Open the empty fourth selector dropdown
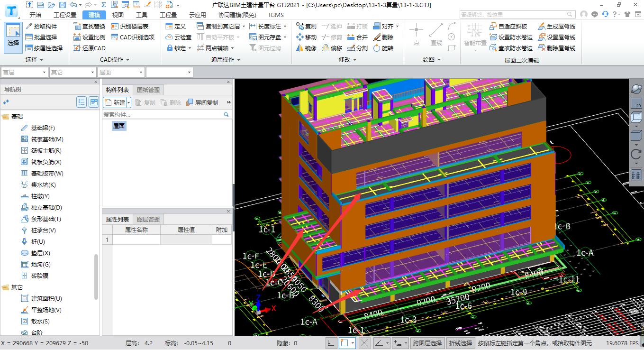This screenshot has width=644, height=350. tap(169, 72)
